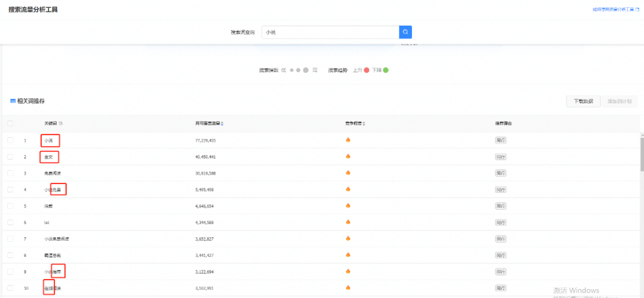
Task: Click the 同行 tag in row 3
Action: coord(500,173)
